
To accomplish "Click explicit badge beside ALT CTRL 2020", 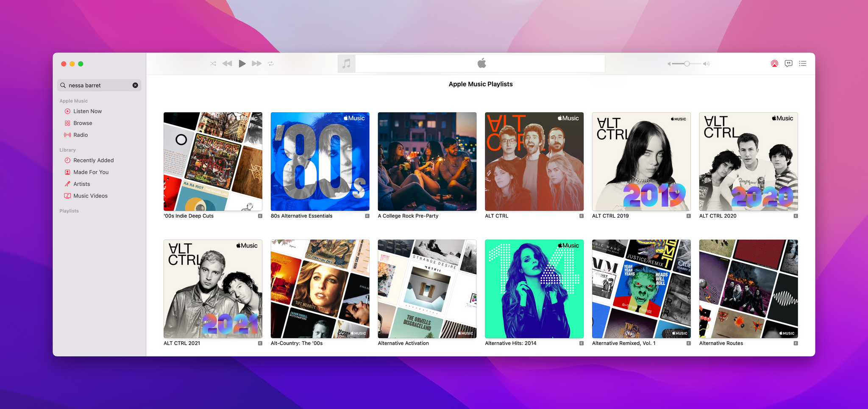I will 796,216.
